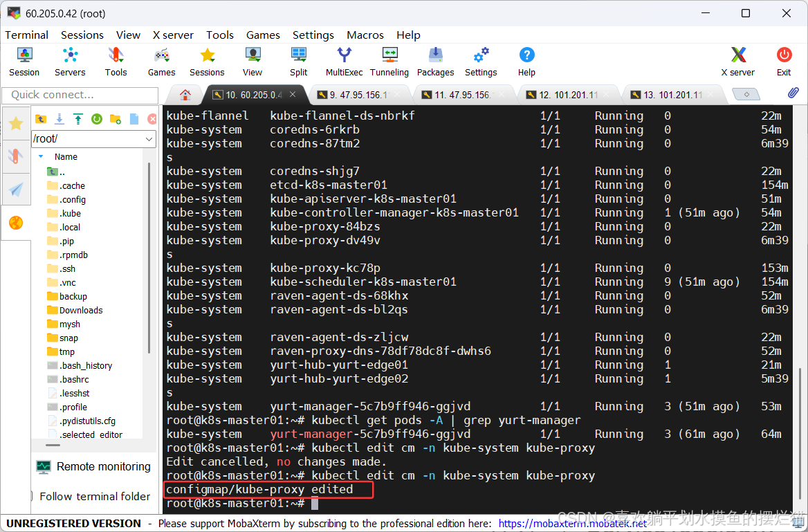Open the X server menu
This screenshot has width=808, height=532.
coord(173,35)
